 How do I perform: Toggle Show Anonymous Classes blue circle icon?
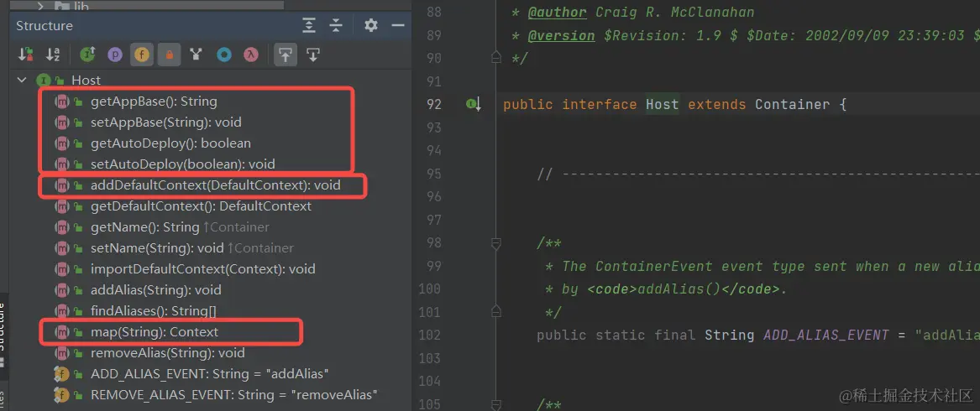coord(223,55)
